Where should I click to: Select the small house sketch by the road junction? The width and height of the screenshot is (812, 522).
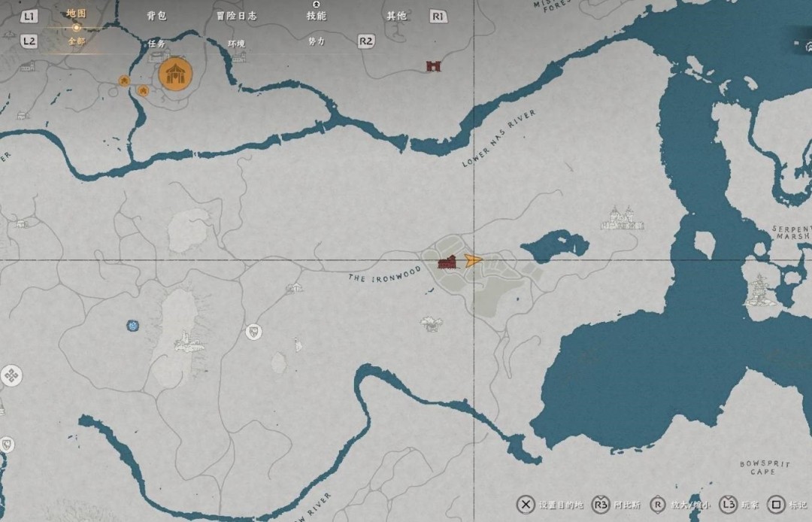pyautogui.click(x=294, y=288)
